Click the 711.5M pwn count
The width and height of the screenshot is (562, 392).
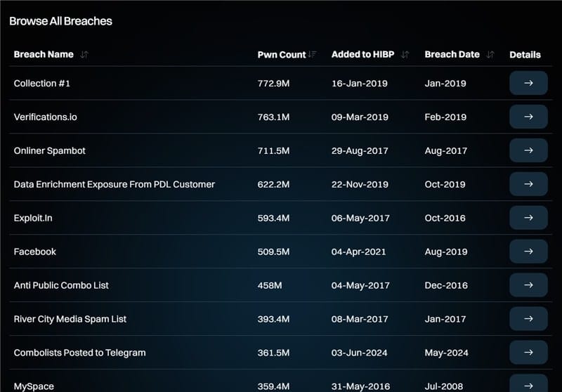[273, 151]
